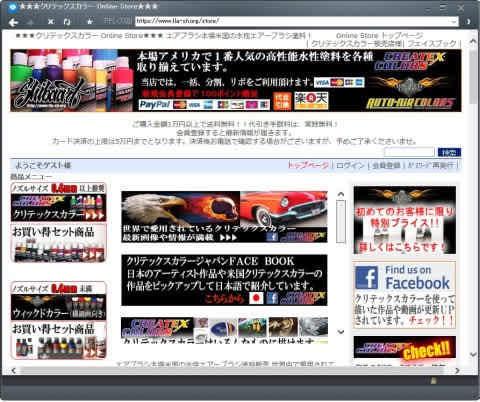480x402 pixels.
Task: Stop loading with the X toolbar icon
Action: 50,22
